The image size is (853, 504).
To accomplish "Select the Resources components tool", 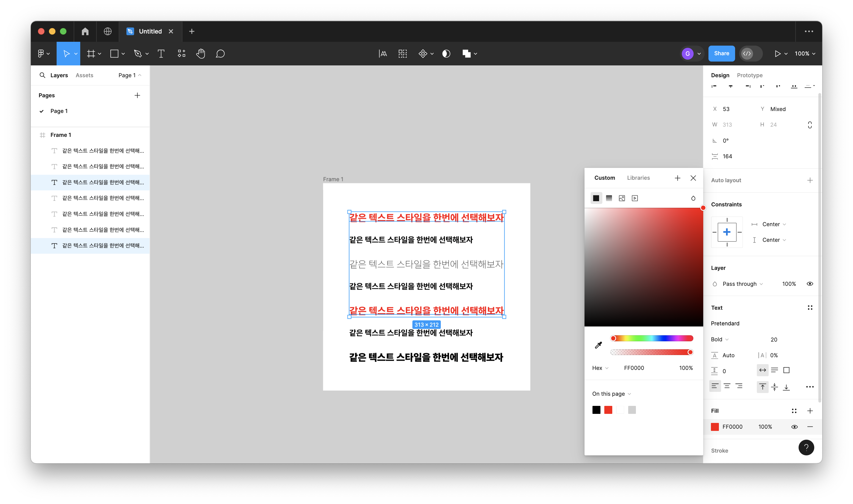I will click(181, 54).
